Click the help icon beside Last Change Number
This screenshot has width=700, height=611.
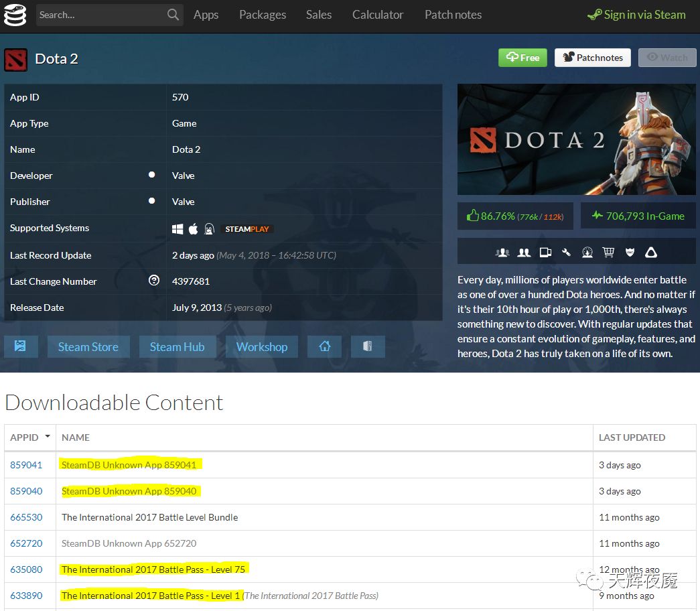pos(154,281)
